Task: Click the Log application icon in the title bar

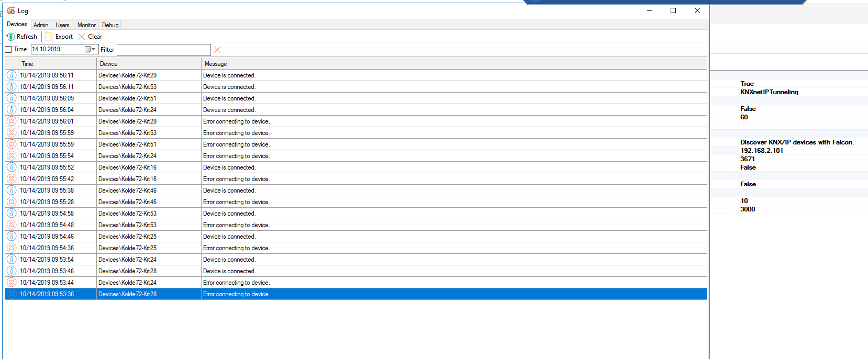Action: [10, 11]
